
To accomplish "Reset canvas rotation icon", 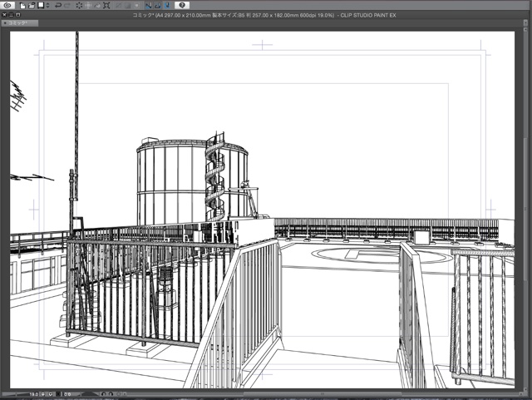I will pos(118,394).
